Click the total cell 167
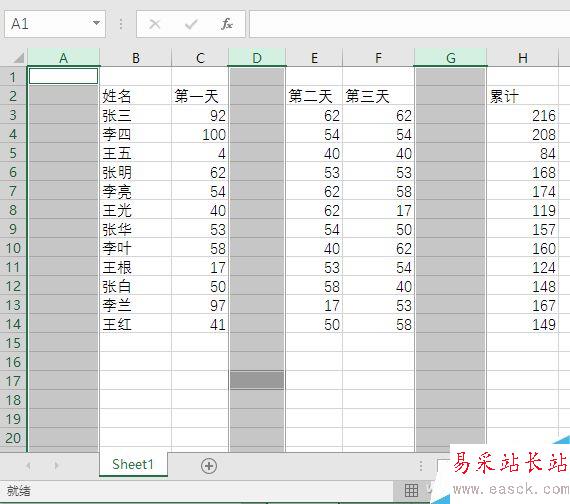Image resolution: width=570 pixels, height=504 pixels. (522, 305)
